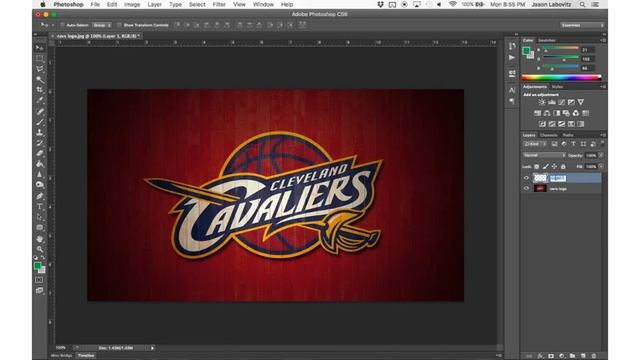Viewport: 640px width, 360px height.
Task: Open the Fill slider arrow
Action: (x=601, y=167)
